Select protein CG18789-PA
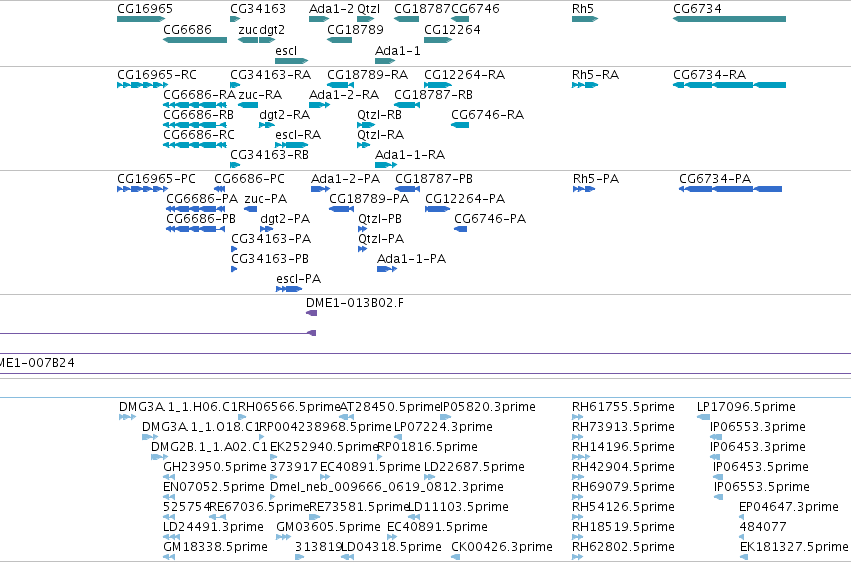The height and width of the screenshot is (562, 851). (341, 209)
